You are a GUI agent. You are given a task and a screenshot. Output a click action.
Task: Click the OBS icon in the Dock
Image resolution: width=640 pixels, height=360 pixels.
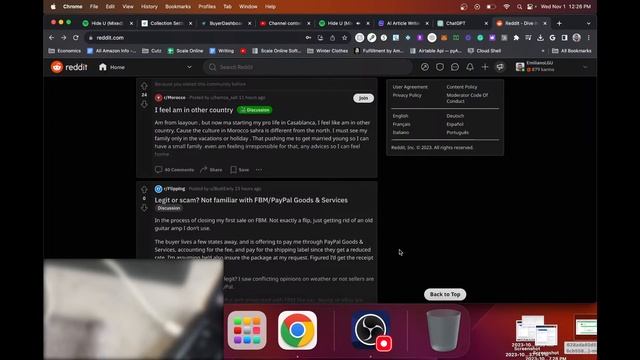click(371, 330)
